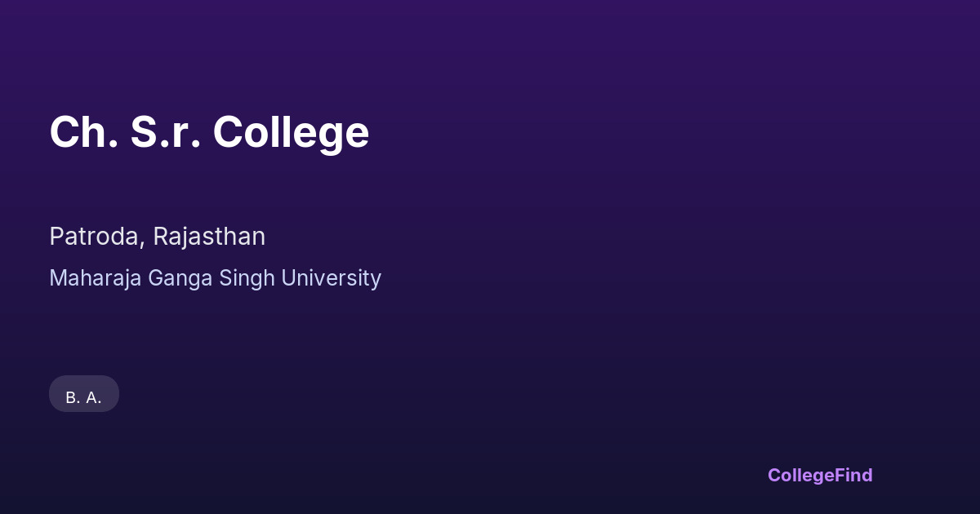980x514 pixels.
Task: Click the letter "B." in the course pill
Action: tap(73, 397)
